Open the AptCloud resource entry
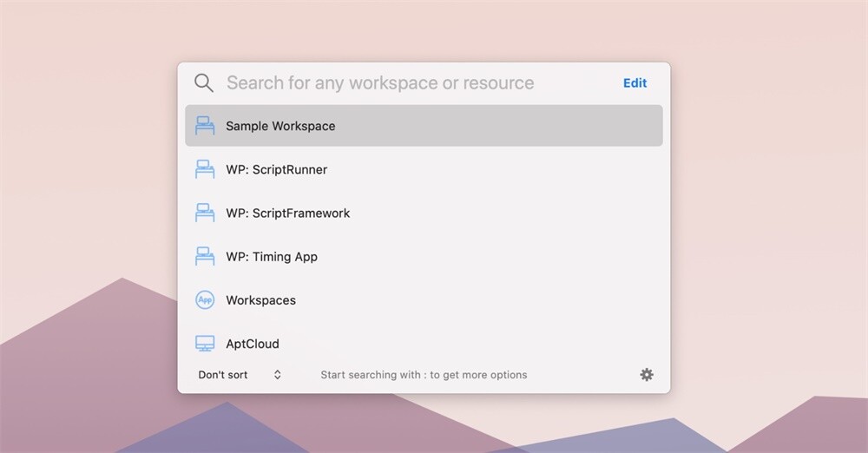868x453 pixels. point(424,344)
